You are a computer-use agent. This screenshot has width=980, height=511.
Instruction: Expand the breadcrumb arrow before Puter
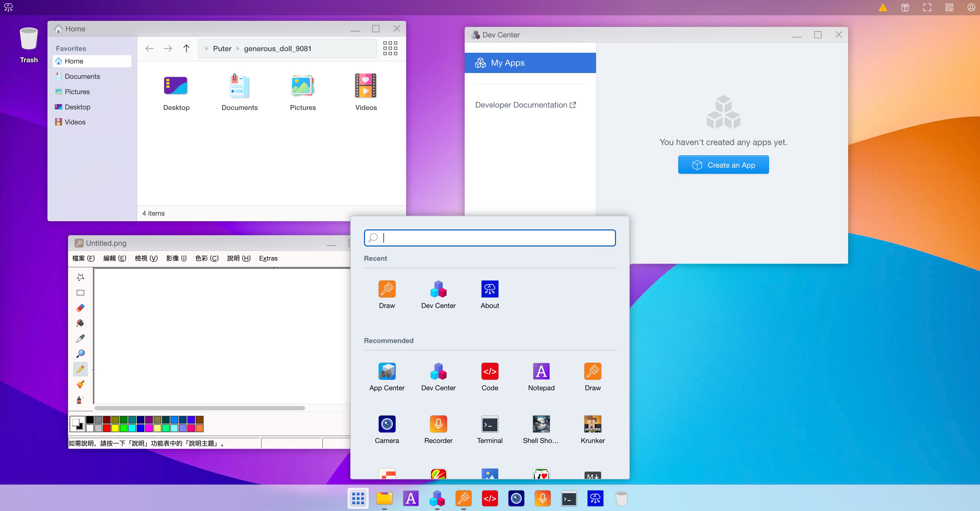(206, 49)
